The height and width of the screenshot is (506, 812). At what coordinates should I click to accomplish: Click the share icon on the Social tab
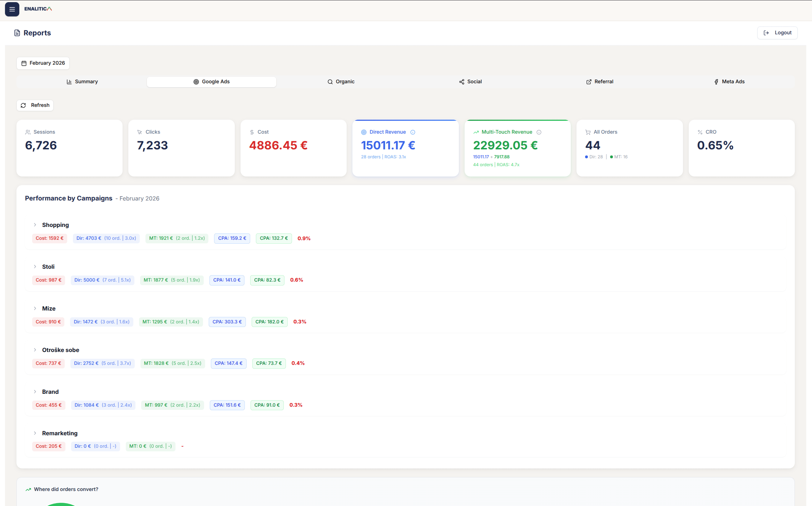pyautogui.click(x=461, y=81)
